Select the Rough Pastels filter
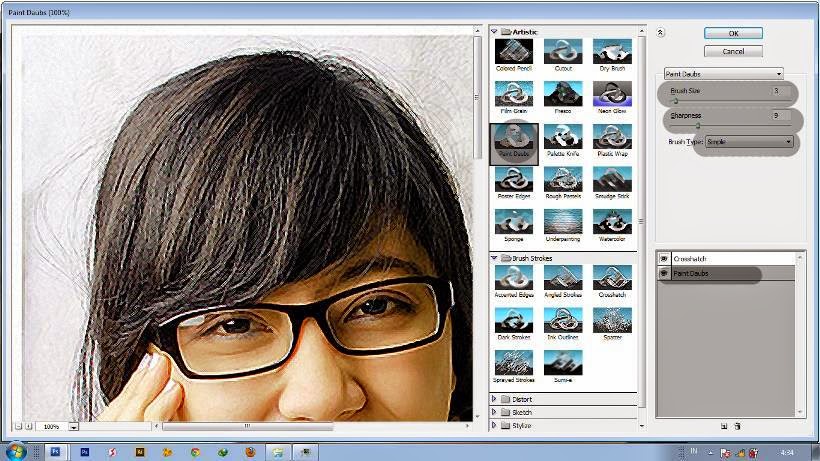The image size is (820, 461). click(x=563, y=180)
